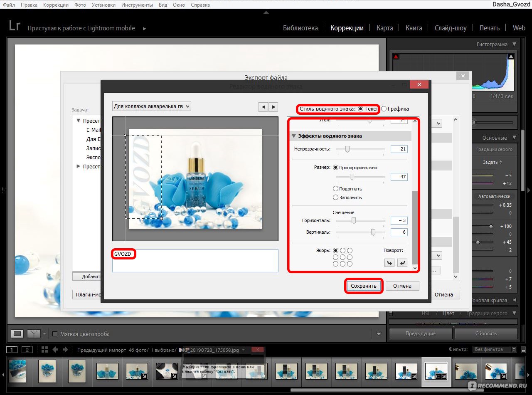
Task: Open the watermark preset dropdown
Action: pos(152,106)
